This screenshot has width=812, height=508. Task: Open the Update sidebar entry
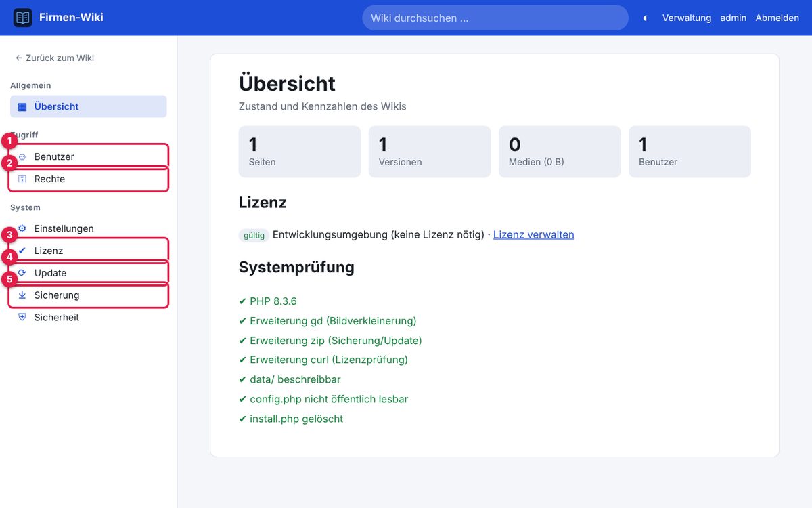(x=89, y=273)
